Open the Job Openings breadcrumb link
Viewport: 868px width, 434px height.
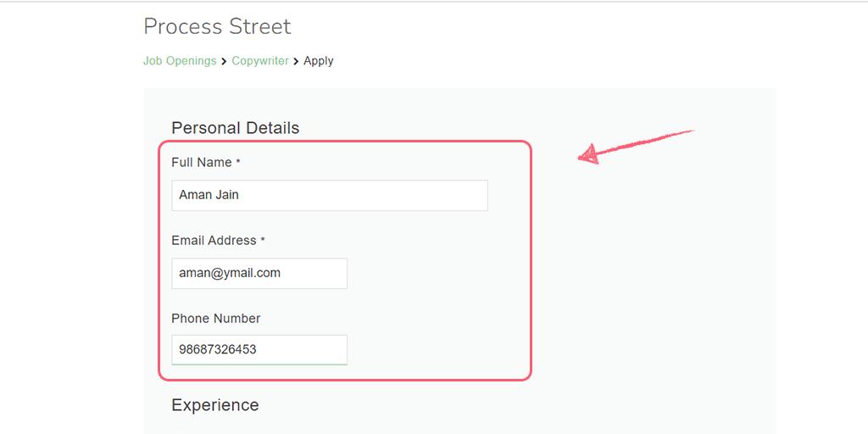pos(180,61)
